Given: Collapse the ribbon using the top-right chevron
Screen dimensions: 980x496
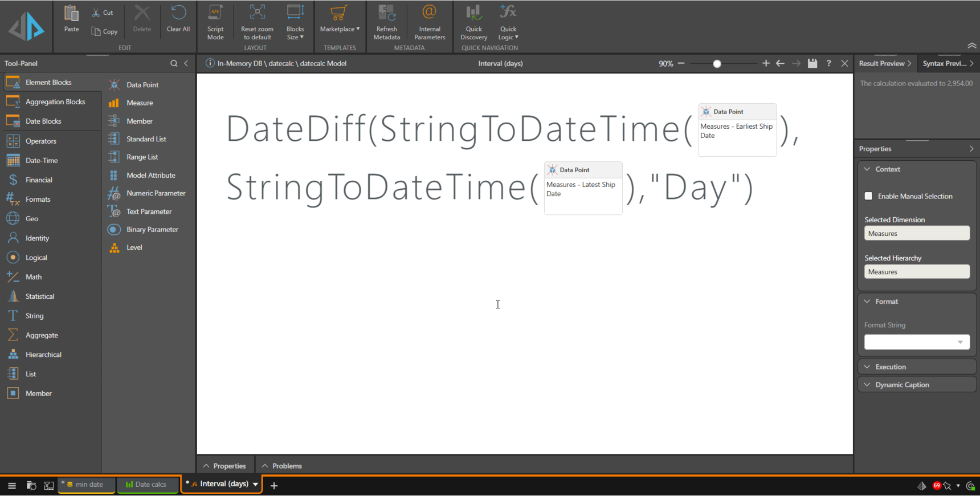Looking at the screenshot, I should 972,46.
